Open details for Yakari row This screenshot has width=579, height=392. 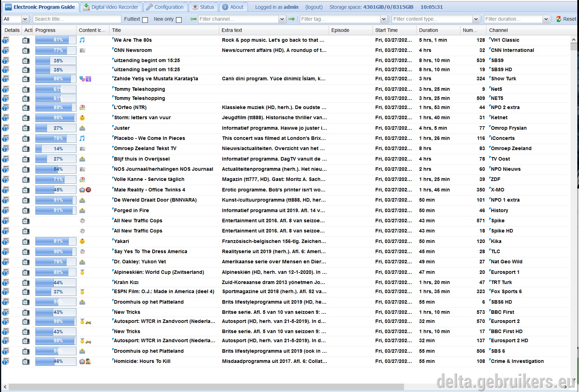pos(6,242)
